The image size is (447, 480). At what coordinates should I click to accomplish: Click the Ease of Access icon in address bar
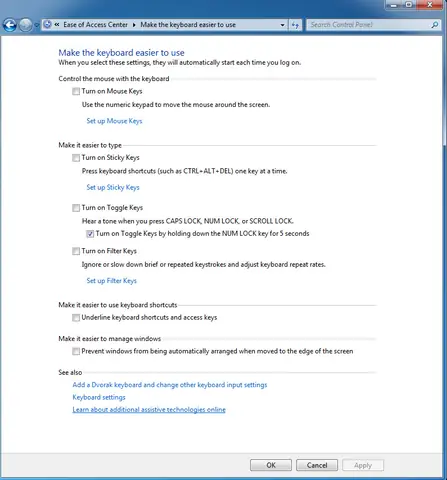[48, 25]
